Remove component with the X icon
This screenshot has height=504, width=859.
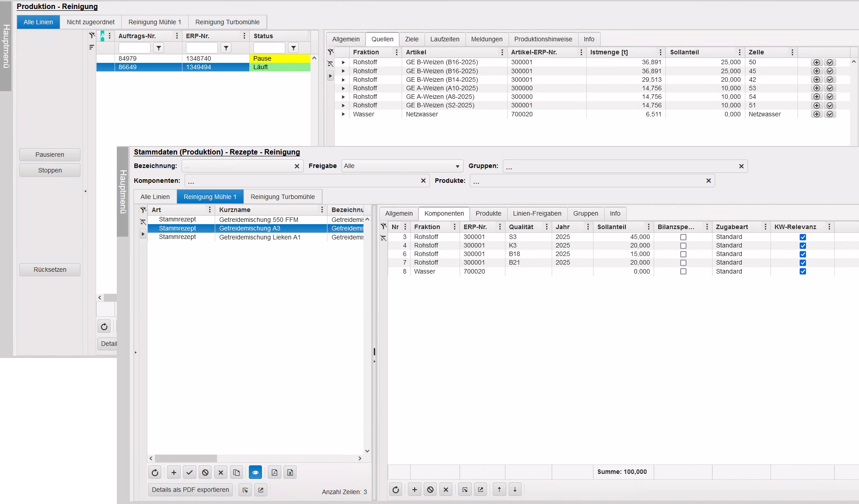[446, 490]
